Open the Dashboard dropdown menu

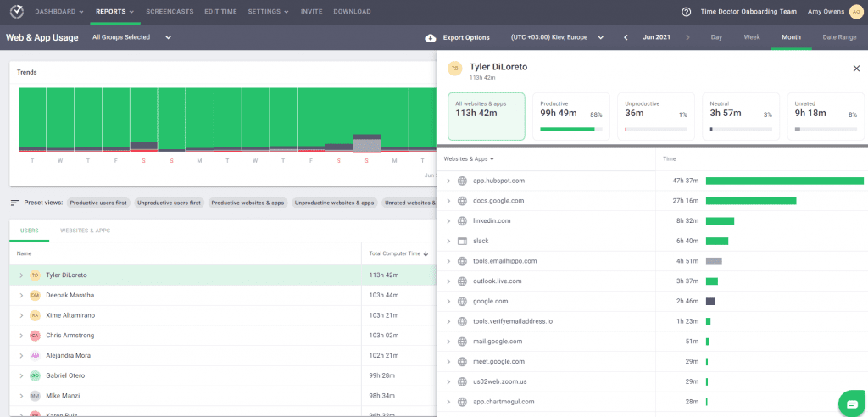(x=59, y=12)
